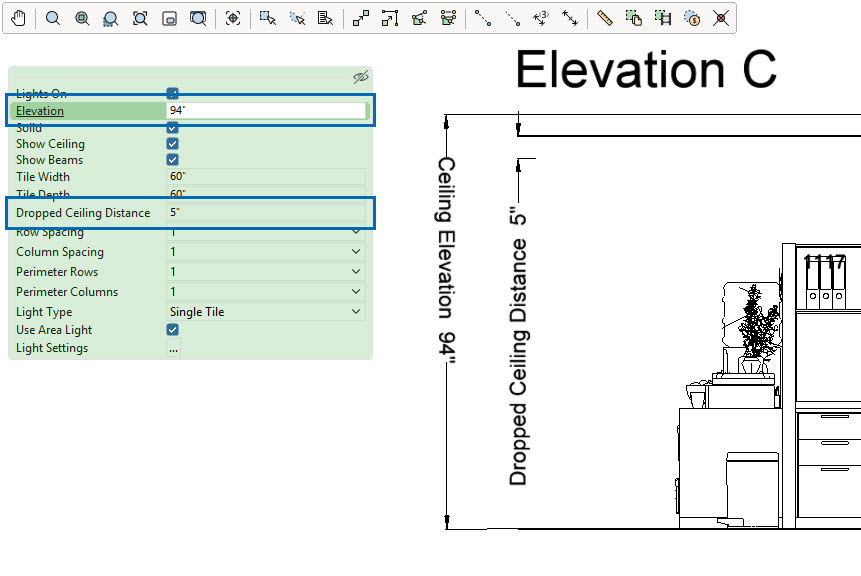
Task: Click the green shape with node rows icon
Action: [x=449, y=18]
